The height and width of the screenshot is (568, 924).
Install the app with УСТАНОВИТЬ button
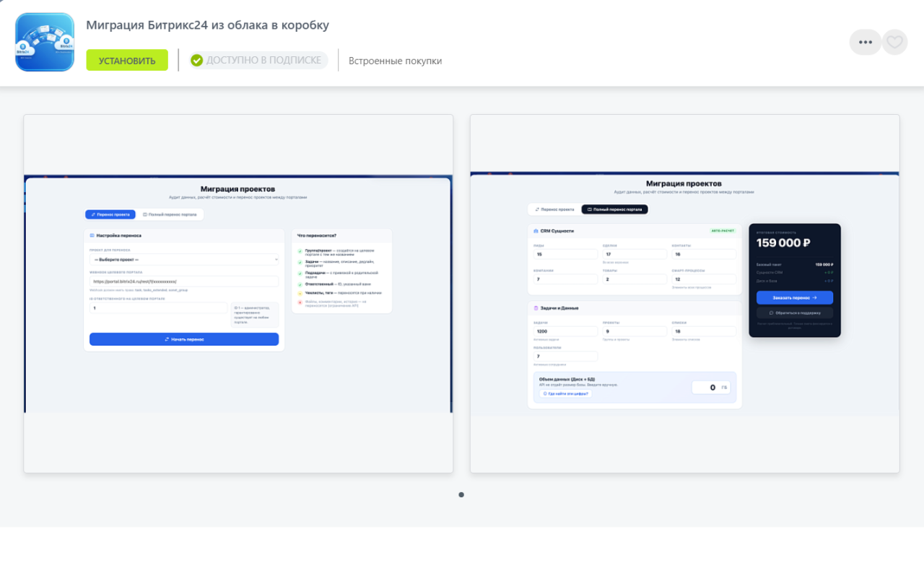[x=127, y=60]
